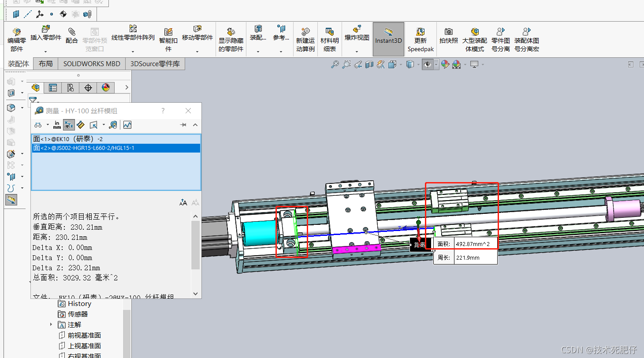Switch to the 布局 tab
The height and width of the screenshot is (358, 644).
pos(45,64)
